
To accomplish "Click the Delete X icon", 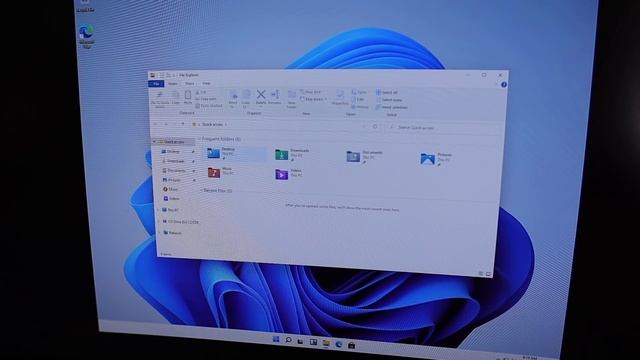I will (x=261, y=95).
